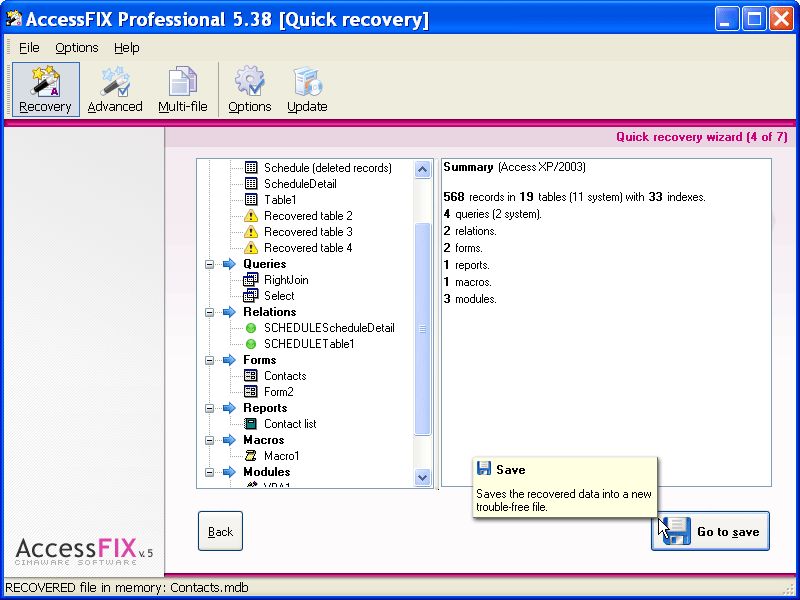The width and height of the screenshot is (800, 600).
Task: Click the status bar Contacts.mdb message
Action: pyautogui.click(x=127, y=587)
